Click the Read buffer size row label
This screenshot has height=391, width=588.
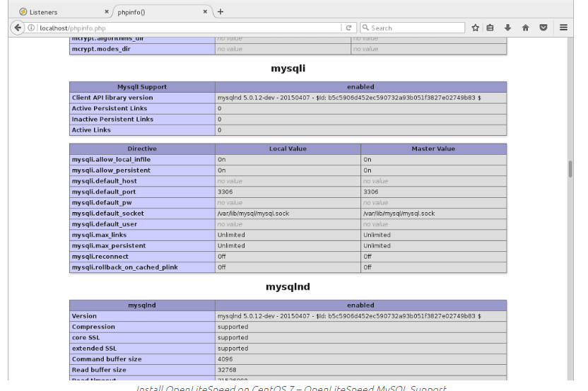(142, 370)
